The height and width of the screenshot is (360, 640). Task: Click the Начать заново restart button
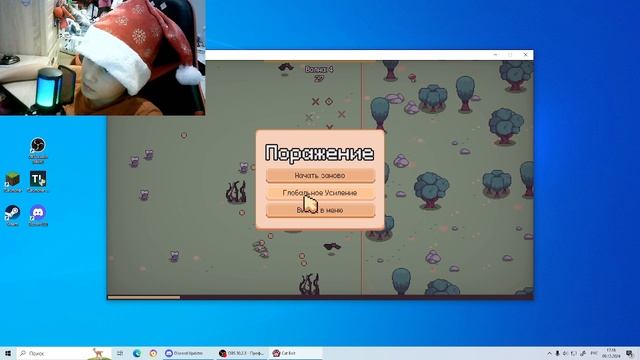(x=320, y=176)
